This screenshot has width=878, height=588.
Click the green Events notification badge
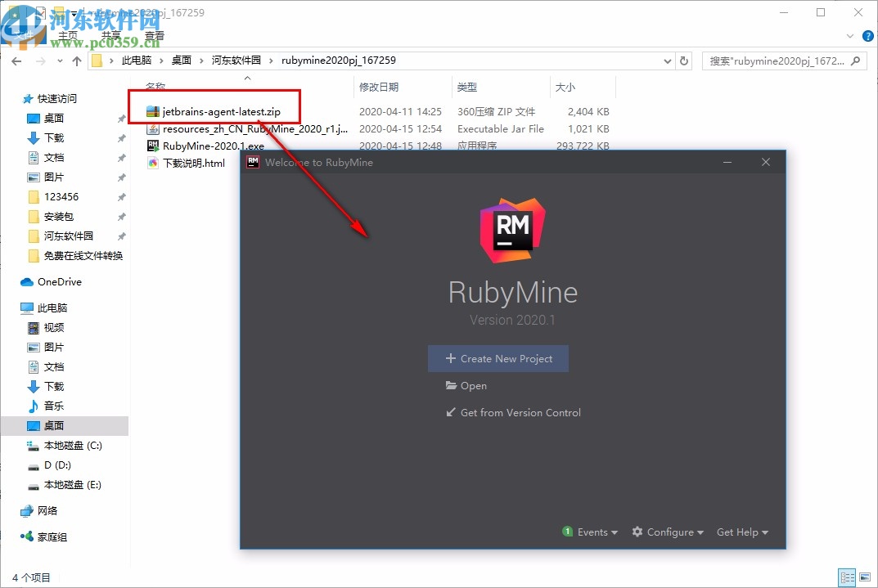click(567, 532)
